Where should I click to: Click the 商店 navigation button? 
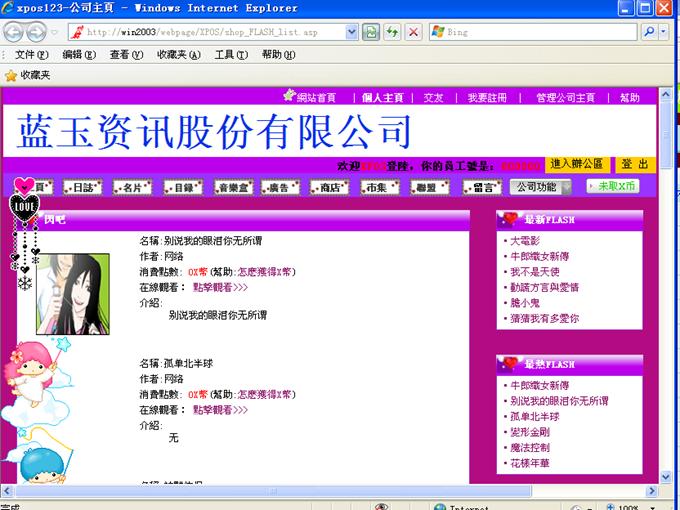click(328, 187)
